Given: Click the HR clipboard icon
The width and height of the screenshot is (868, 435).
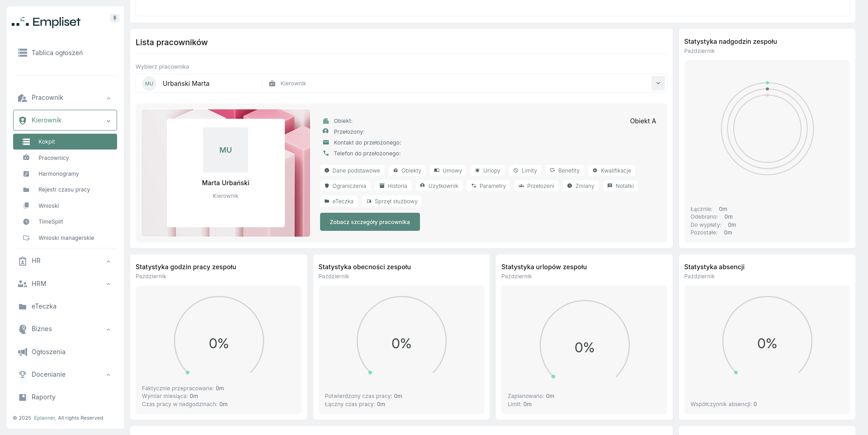Looking at the screenshot, I should point(23,261).
